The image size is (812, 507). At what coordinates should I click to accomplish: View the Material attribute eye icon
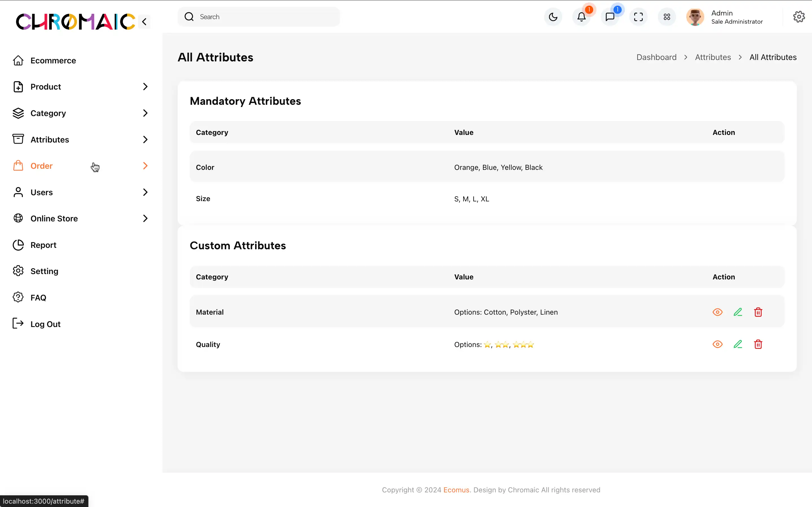717,312
